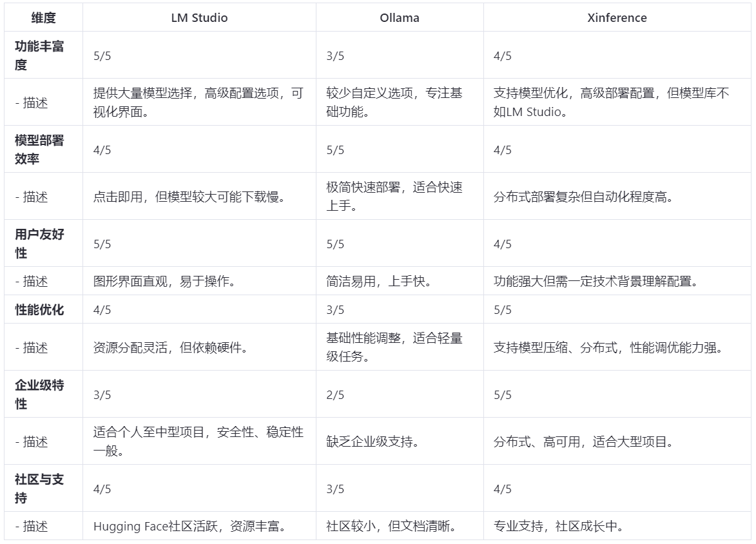Select Ollama's 3/5 score for 性能优化
The height and width of the screenshot is (544, 756).
[x=335, y=309]
